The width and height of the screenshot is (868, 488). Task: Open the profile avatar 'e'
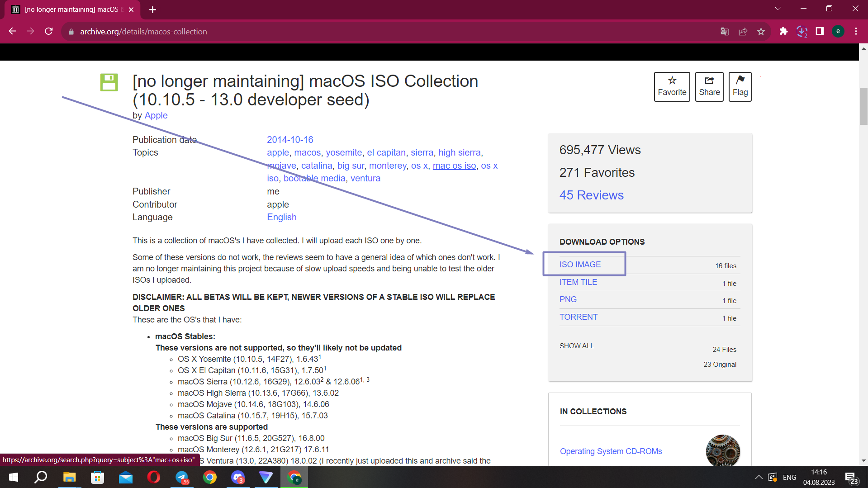(x=838, y=31)
